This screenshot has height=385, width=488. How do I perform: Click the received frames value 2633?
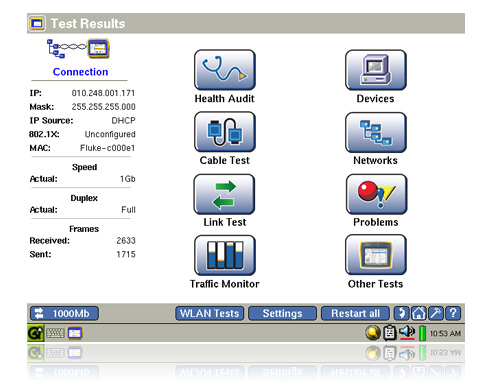(x=126, y=240)
